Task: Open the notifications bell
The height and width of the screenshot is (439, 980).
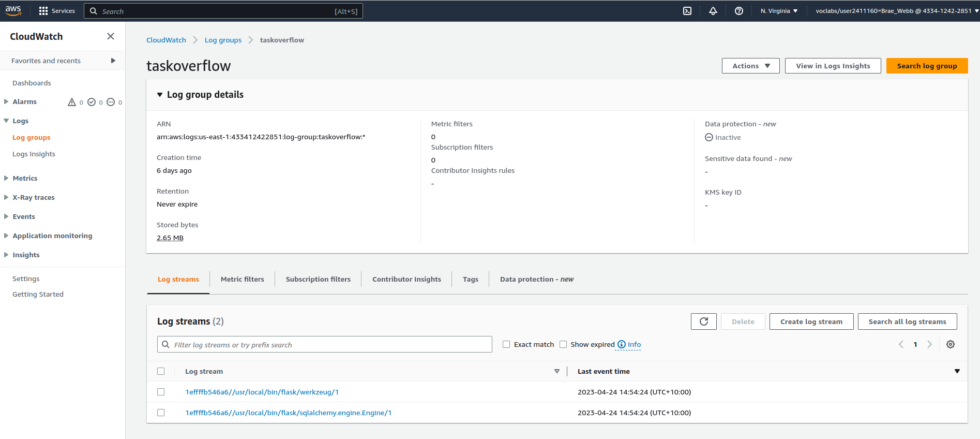Action: [713, 11]
